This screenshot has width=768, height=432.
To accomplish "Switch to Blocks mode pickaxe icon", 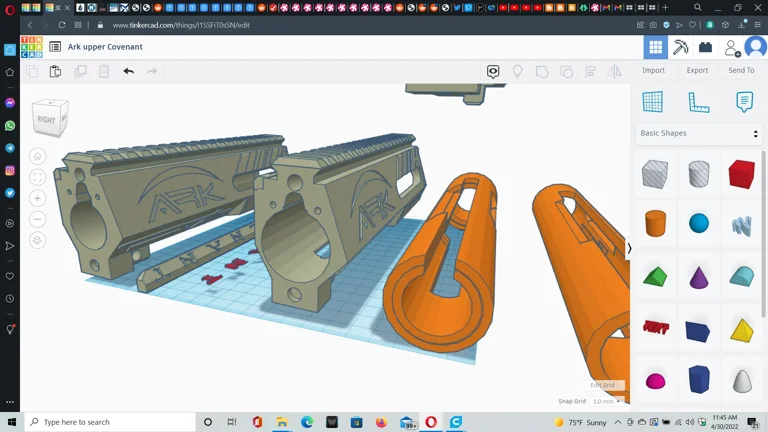I will (681, 47).
